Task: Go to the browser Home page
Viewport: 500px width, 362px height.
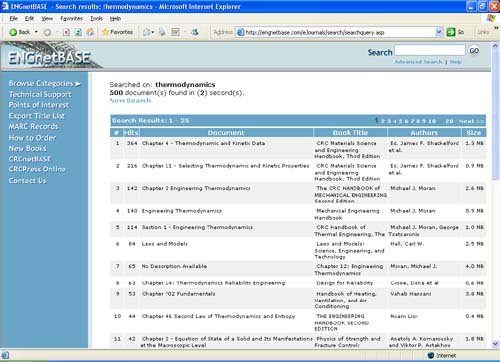Action: 90,32
